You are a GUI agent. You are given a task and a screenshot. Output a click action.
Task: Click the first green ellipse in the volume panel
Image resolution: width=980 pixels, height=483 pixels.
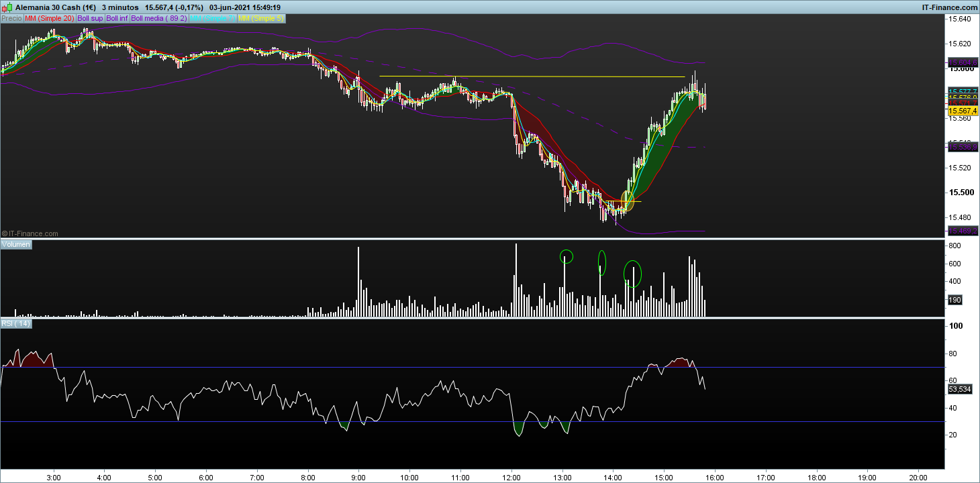(x=567, y=256)
